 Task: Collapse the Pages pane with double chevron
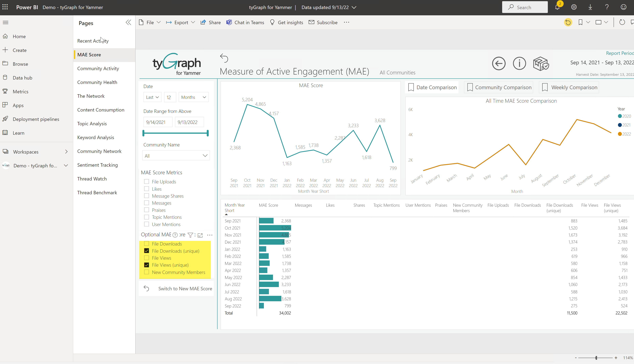pyautogui.click(x=128, y=22)
